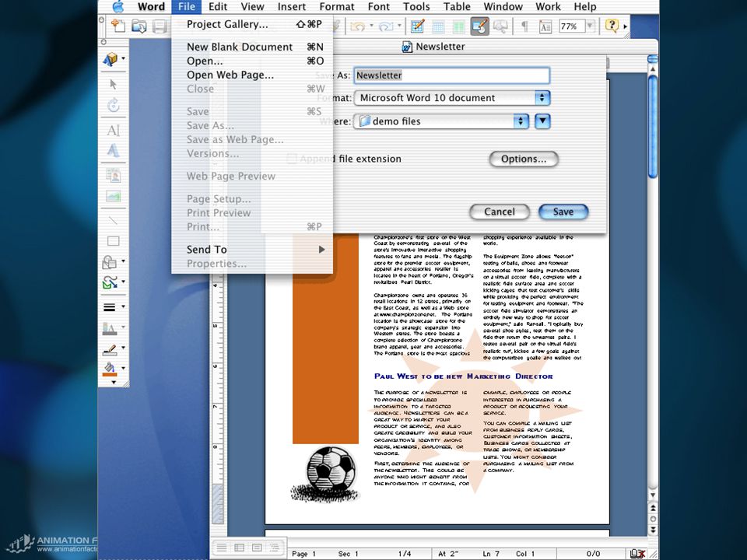Click the Options... button

524,159
